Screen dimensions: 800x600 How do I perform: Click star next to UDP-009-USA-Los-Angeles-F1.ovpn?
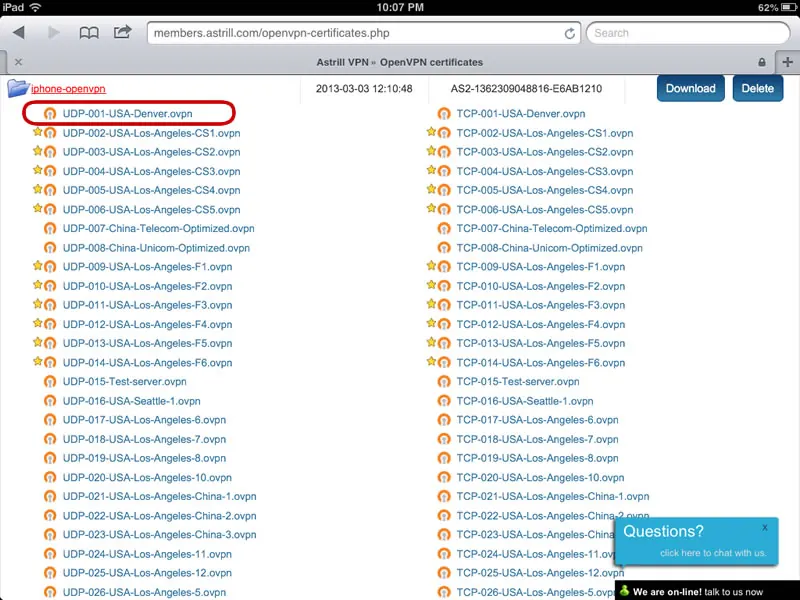pos(37,265)
